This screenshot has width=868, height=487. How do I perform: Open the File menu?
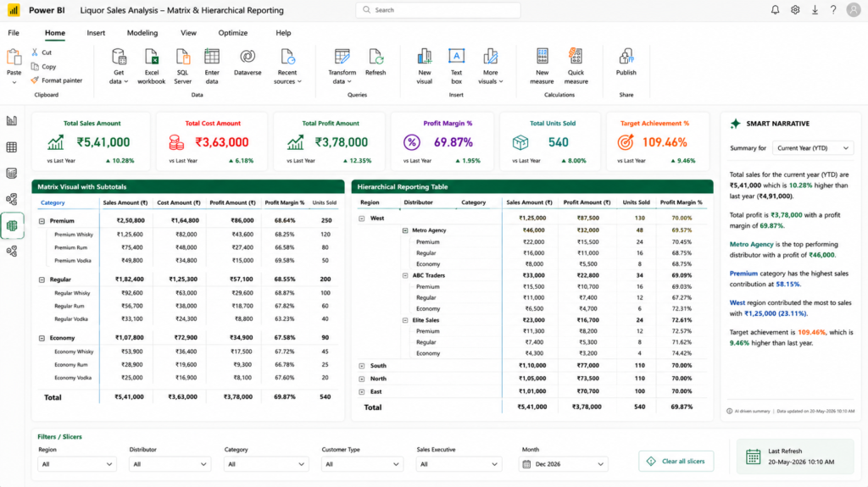point(14,33)
